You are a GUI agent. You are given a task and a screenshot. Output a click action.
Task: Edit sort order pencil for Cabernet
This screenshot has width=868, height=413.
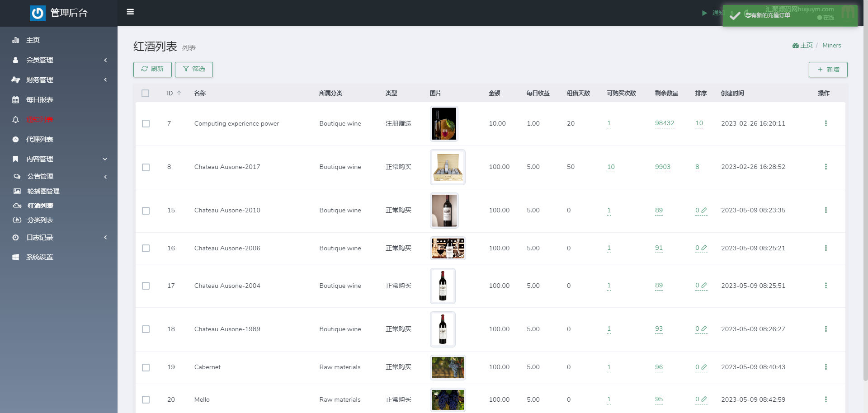pos(704,367)
